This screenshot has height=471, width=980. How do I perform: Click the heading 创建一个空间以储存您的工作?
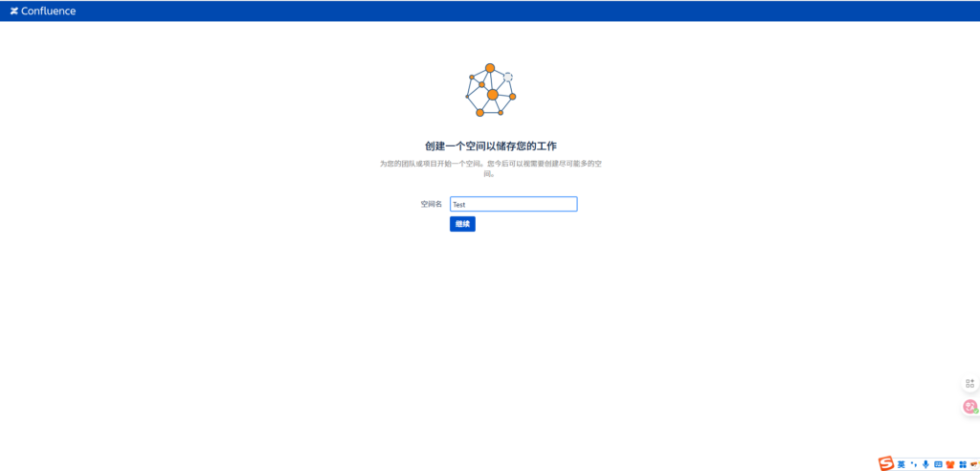coord(490,146)
